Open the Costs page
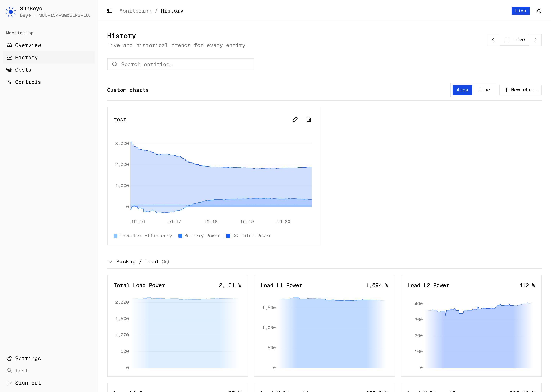The image size is (551, 392). pos(49,70)
